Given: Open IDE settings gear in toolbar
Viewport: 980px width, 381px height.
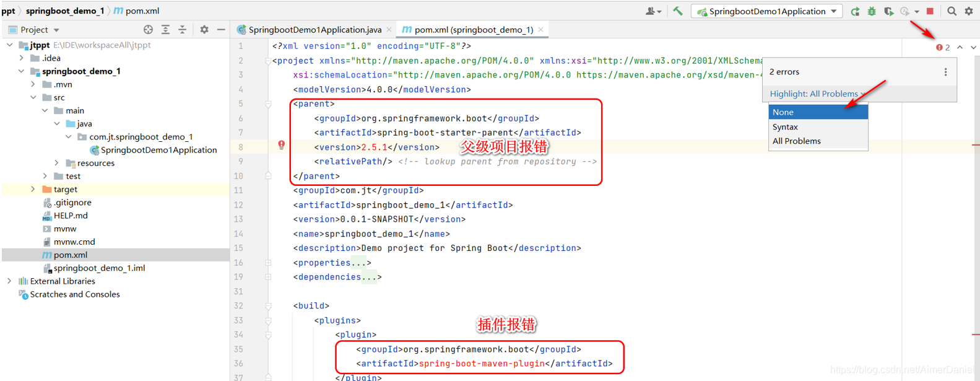Looking at the screenshot, I should coord(969,11).
